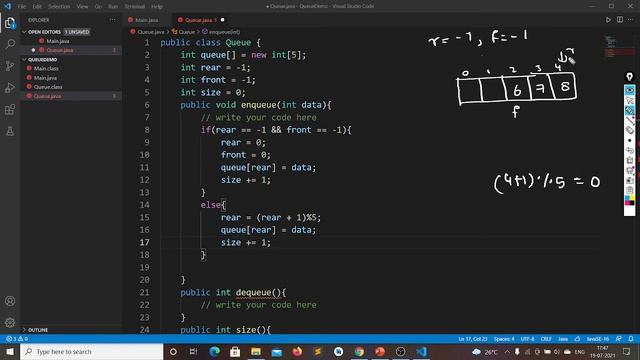Run the Java file with play button
The image size is (640, 360).
(x=608, y=20)
